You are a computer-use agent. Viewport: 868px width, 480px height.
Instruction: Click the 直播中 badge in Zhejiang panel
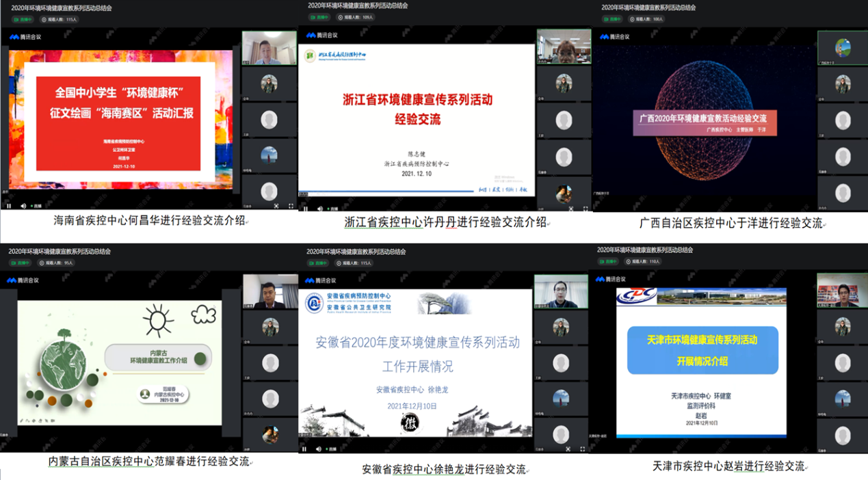point(319,17)
